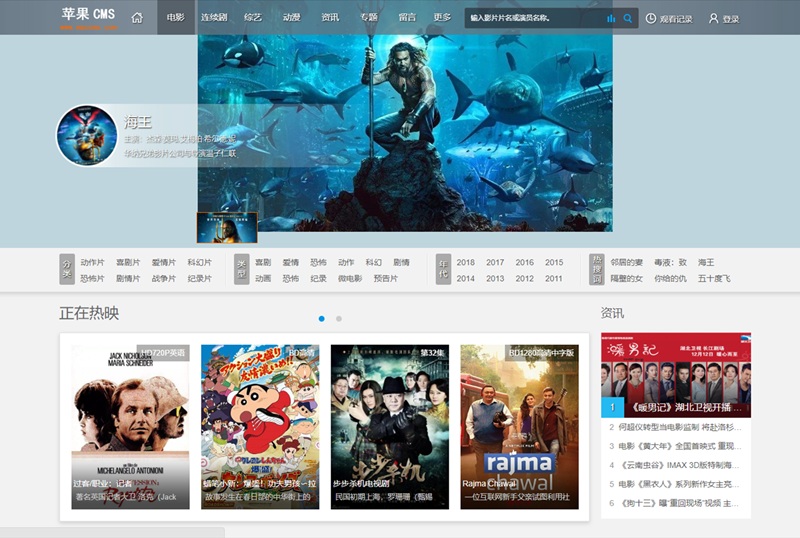Open the 综艺 navigation tab
This screenshot has height=538, width=800.
(x=253, y=18)
